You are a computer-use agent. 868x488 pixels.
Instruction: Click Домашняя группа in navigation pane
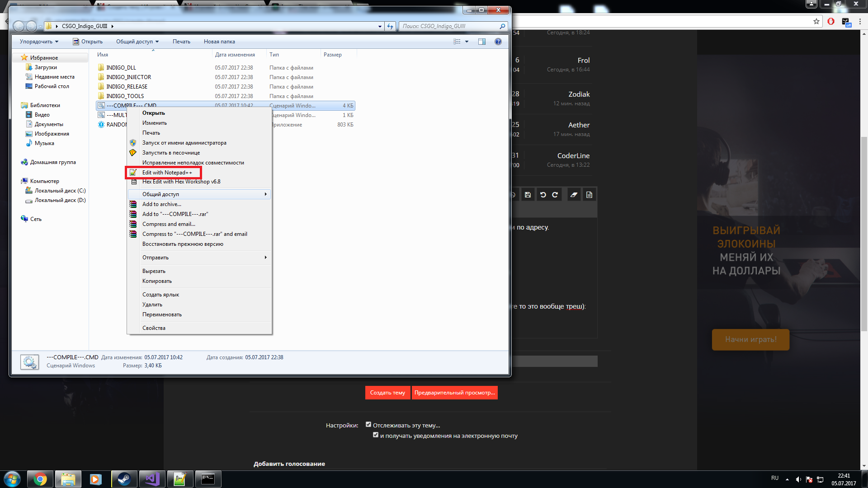pos(53,162)
